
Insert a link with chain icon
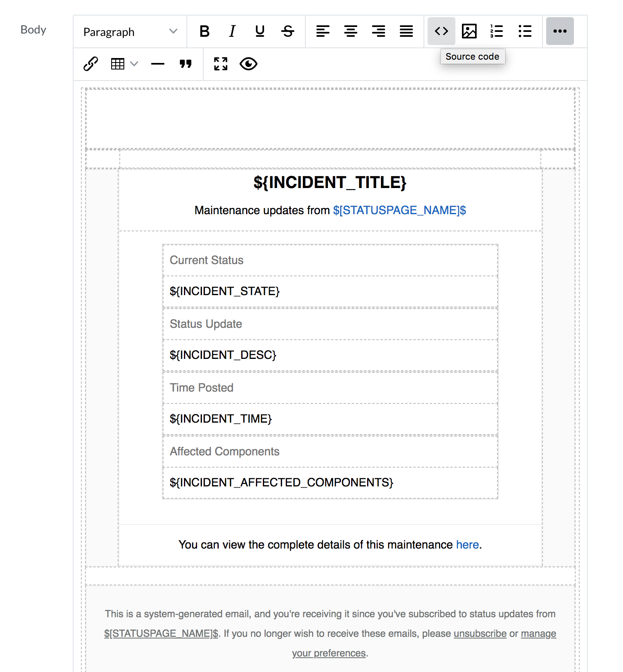click(x=91, y=64)
